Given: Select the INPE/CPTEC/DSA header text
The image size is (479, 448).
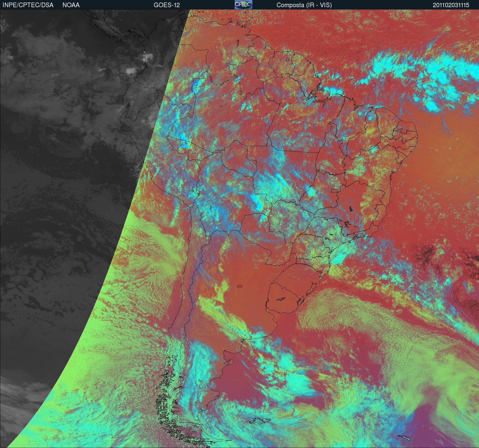Looking at the screenshot, I should (x=28, y=5).
